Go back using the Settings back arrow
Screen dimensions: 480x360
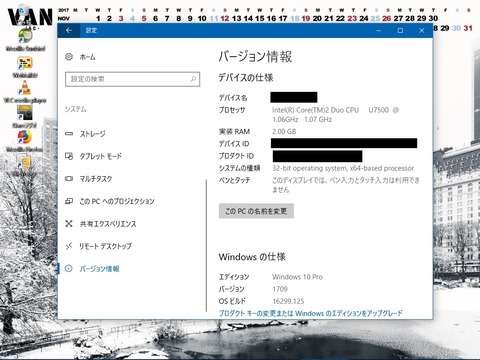(x=69, y=30)
